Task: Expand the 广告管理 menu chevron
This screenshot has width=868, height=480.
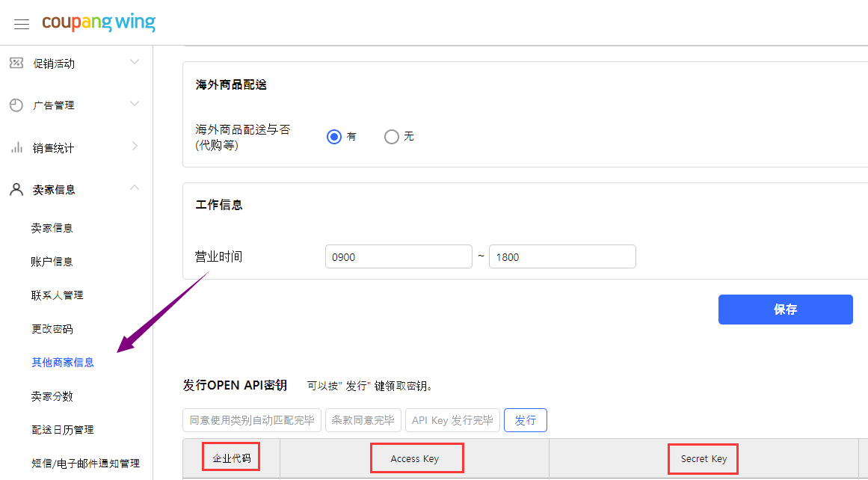Action: pyautogui.click(x=135, y=103)
